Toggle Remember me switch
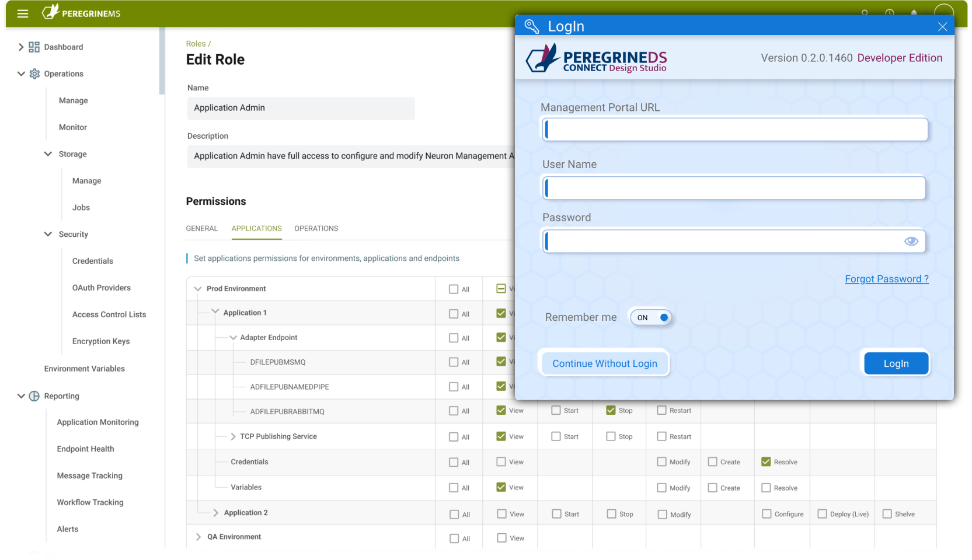Screen dimensions: 972x560 tap(651, 317)
